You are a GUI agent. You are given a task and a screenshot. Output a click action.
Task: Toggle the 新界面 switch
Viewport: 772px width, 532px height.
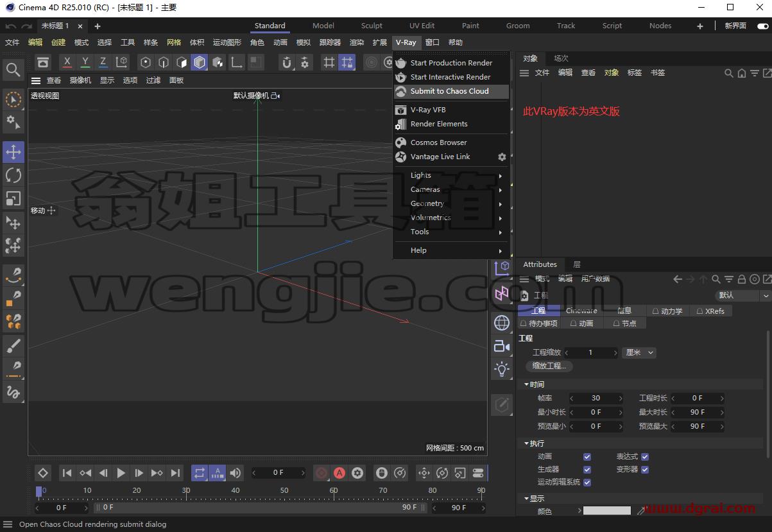click(x=763, y=26)
